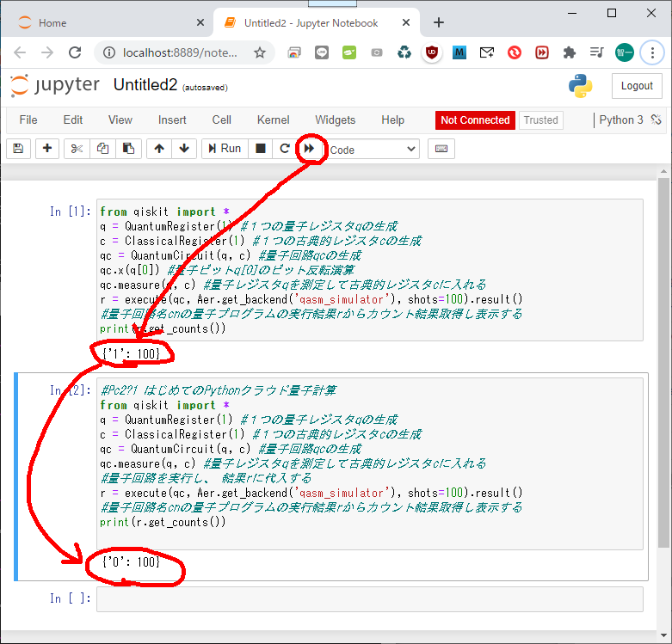The image size is (672, 644).
Task: Insert a cell below with plus icon
Action: point(47,149)
